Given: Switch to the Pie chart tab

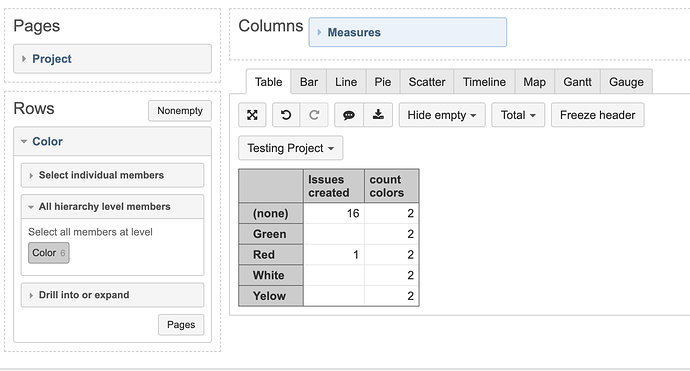Looking at the screenshot, I should pos(383,82).
